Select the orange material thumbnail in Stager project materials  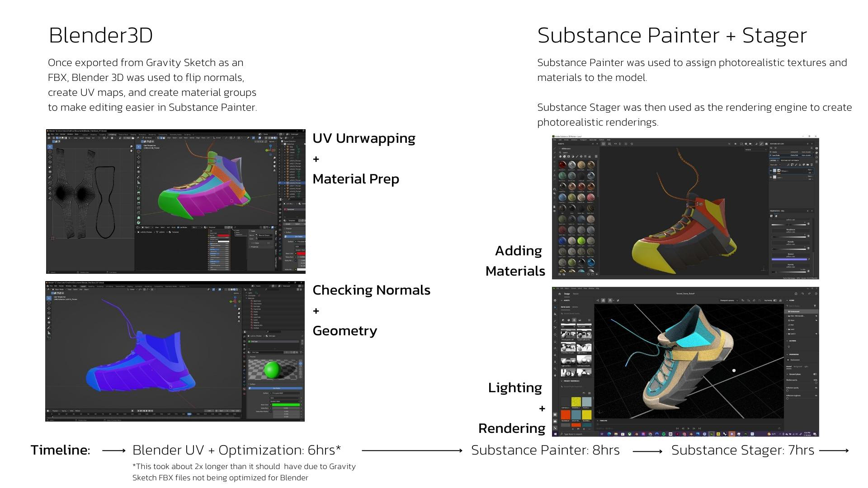(566, 414)
